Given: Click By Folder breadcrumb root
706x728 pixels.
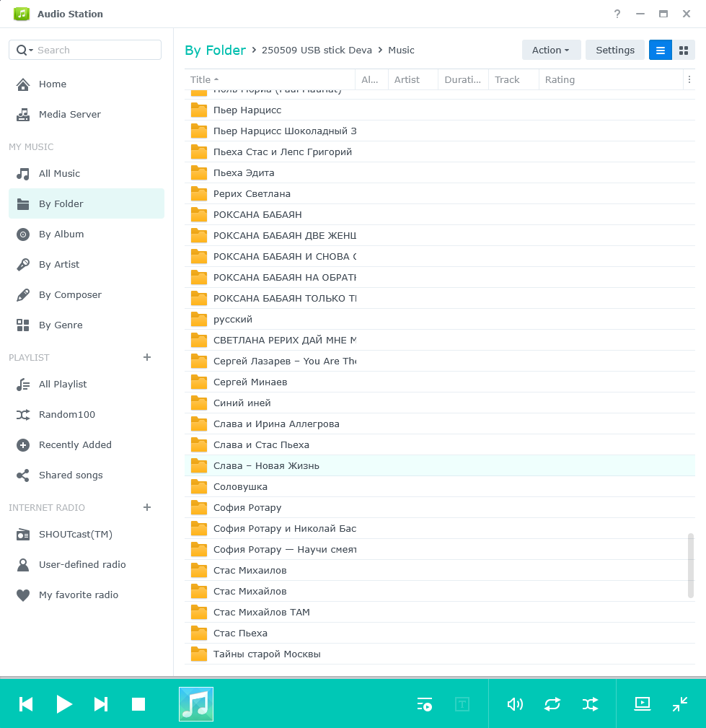Looking at the screenshot, I should pos(215,50).
